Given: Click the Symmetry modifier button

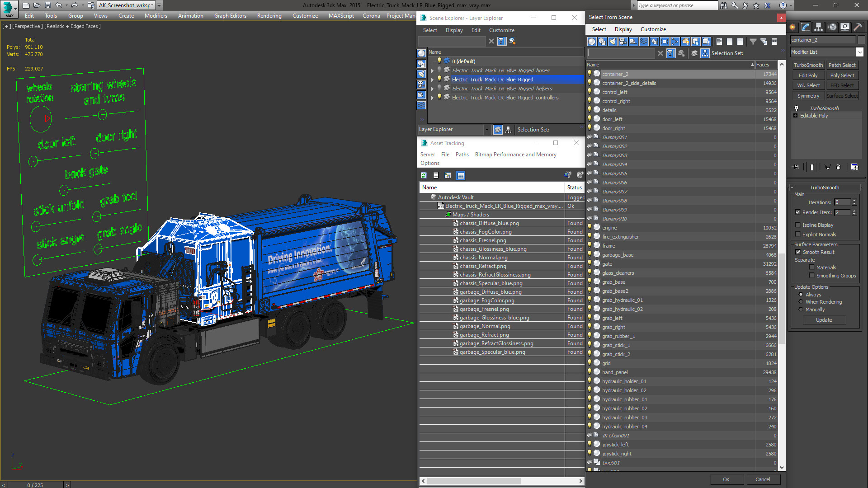Looking at the screenshot, I should (808, 96).
